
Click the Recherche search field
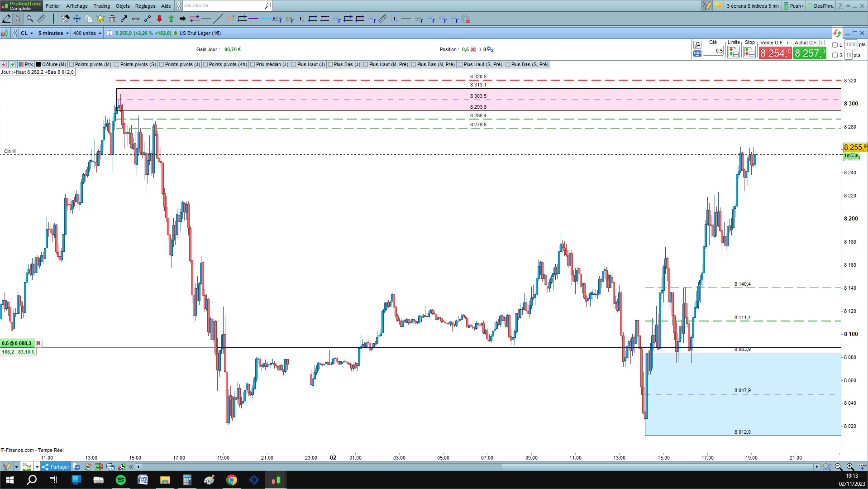[224, 6]
